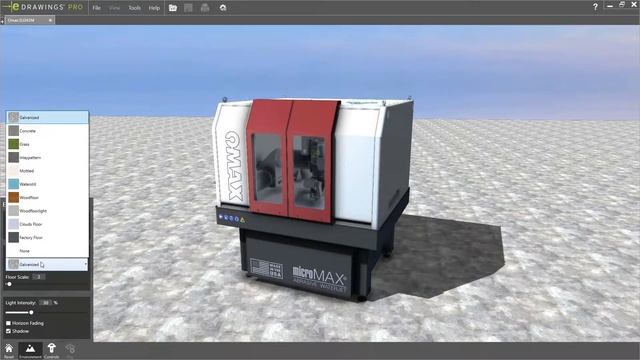
Task: Choose the Factory Floor option
Action: tap(47, 237)
